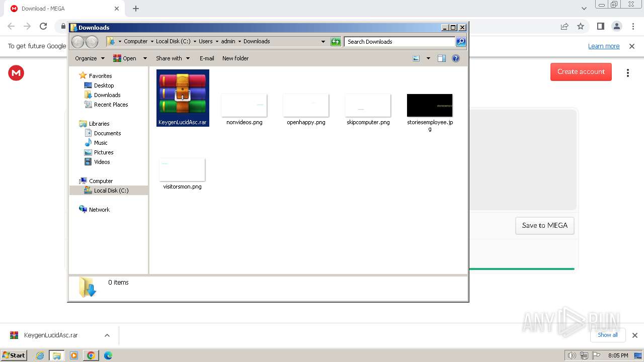Switch to the Download - MEGA tab
Image resolution: width=644 pixels, height=362 pixels.
64,9
